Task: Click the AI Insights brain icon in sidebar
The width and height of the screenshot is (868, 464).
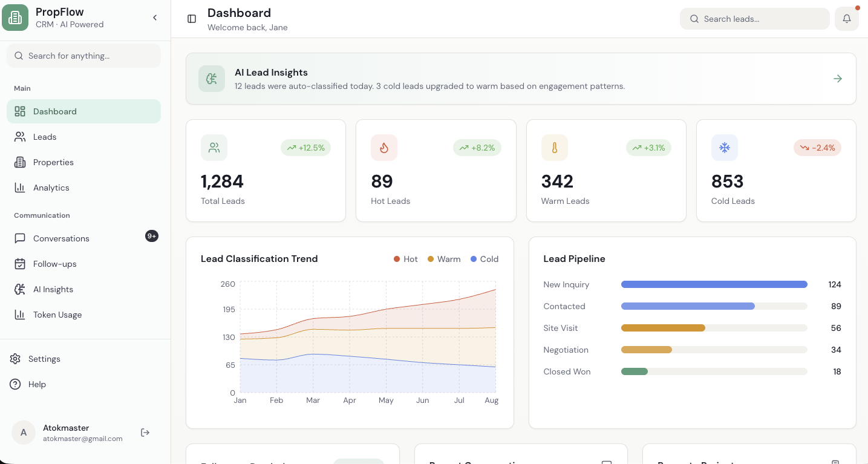Action: [x=20, y=289]
